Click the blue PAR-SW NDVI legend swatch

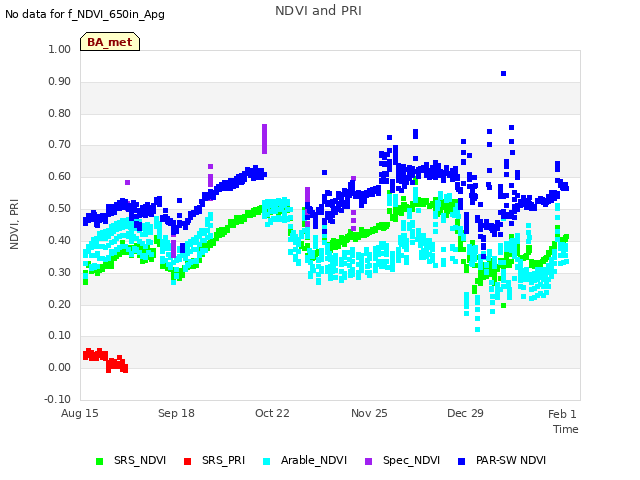[462, 461]
